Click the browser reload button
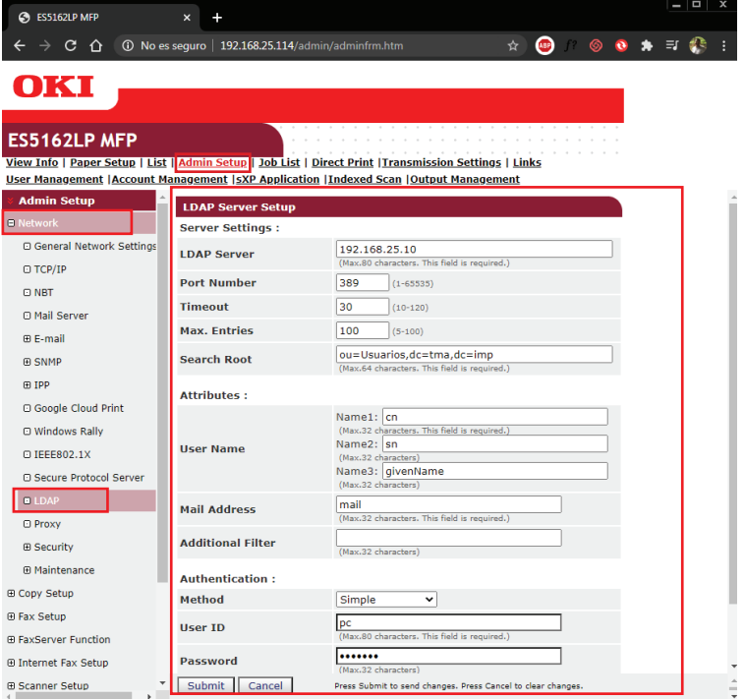The image size is (744, 700). tap(70, 46)
